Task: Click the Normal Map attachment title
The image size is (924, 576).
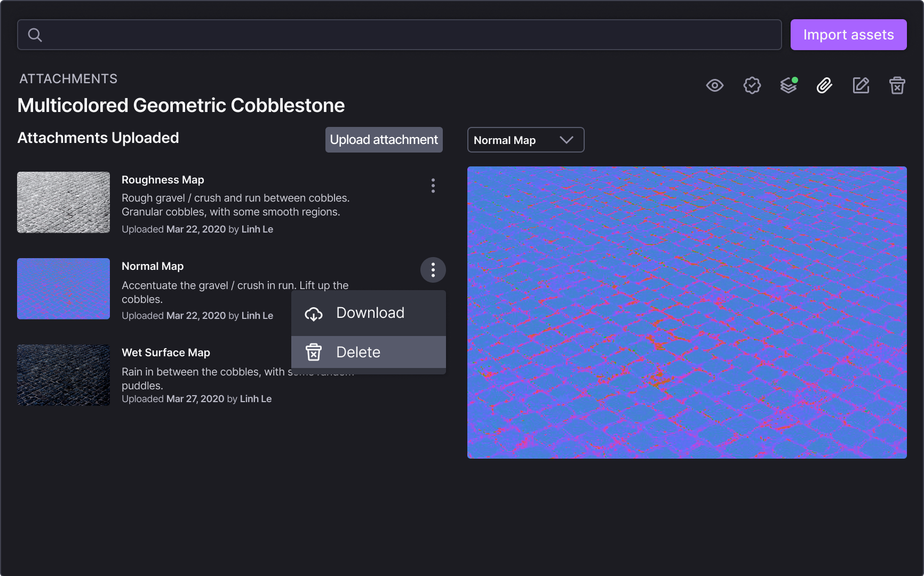Action: pos(153,266)
